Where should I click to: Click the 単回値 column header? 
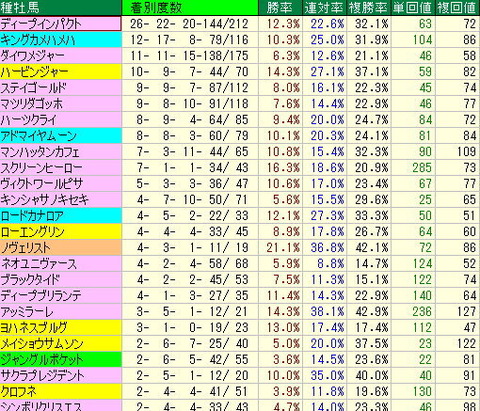click(x=413, y=8)
